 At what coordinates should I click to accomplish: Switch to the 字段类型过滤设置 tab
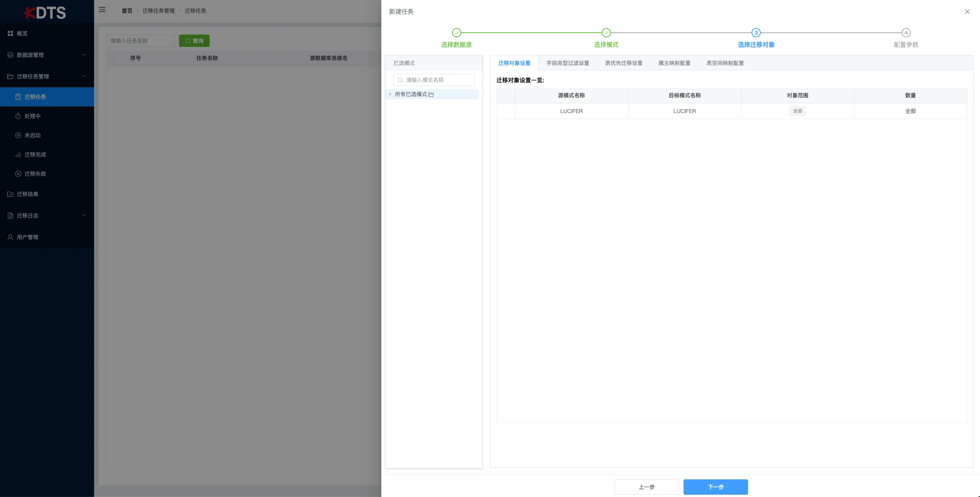567,63
